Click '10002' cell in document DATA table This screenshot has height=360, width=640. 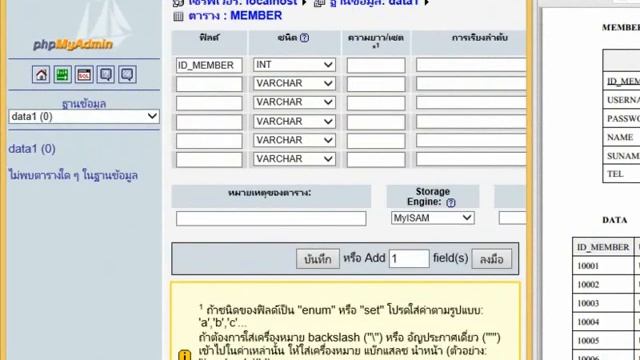click(603, 285)
